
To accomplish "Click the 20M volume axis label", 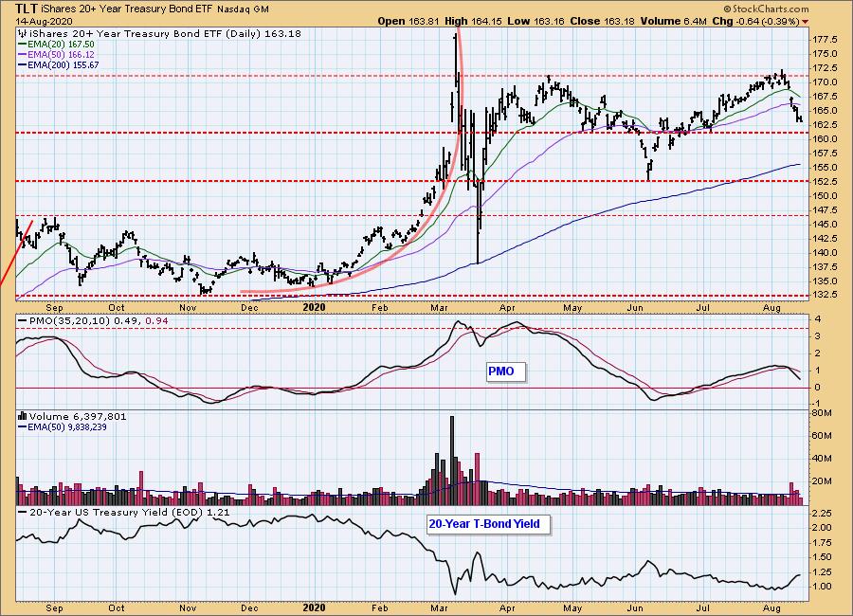I will tap(822, 481).
